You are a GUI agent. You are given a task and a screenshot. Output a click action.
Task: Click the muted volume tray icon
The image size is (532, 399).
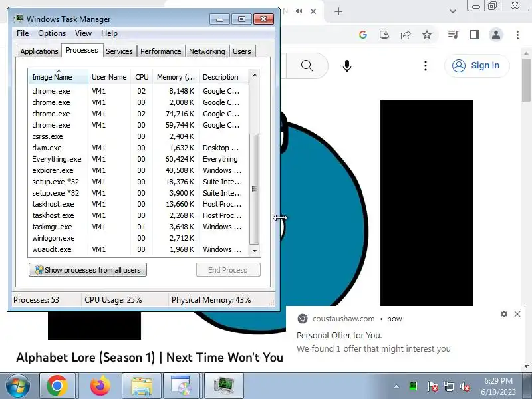[464, 386]
